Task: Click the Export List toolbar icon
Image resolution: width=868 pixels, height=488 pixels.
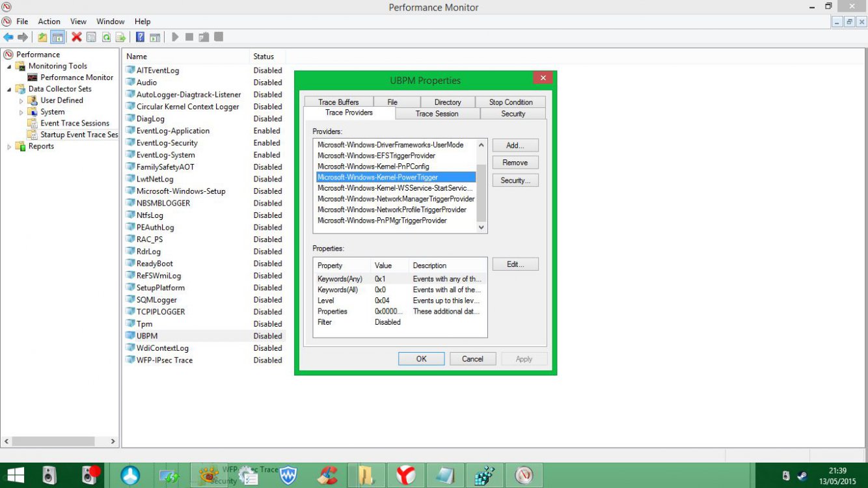Action: [x=120, y=37]
